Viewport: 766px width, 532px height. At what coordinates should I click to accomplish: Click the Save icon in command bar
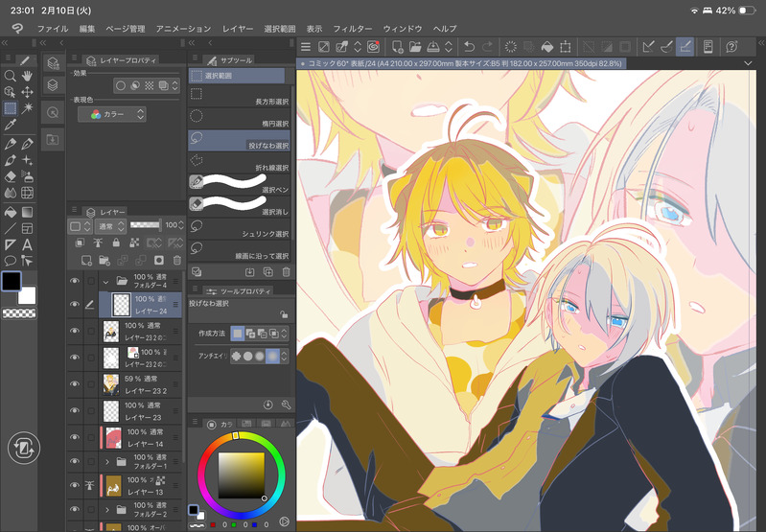click(x=433, y=47)
